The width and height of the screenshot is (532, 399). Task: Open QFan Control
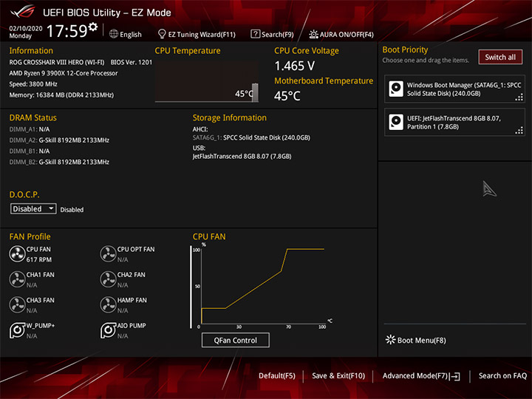tap(236, 340)
